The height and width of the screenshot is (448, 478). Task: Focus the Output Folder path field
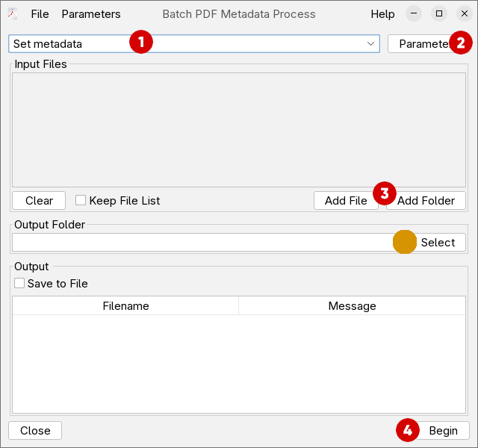(211, 243)
